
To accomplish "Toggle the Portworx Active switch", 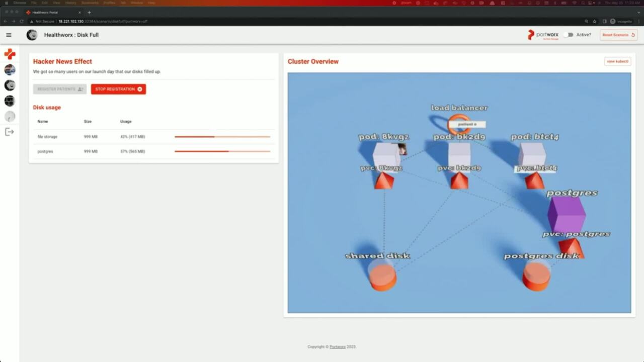I will (x=568, y=35).
